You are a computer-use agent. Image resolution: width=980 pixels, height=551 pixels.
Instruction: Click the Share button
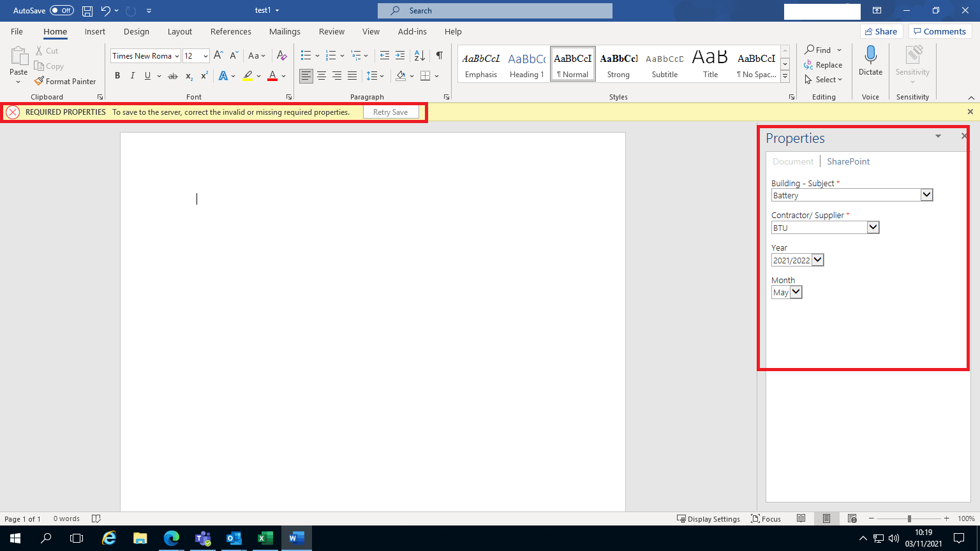coord(880,31)
